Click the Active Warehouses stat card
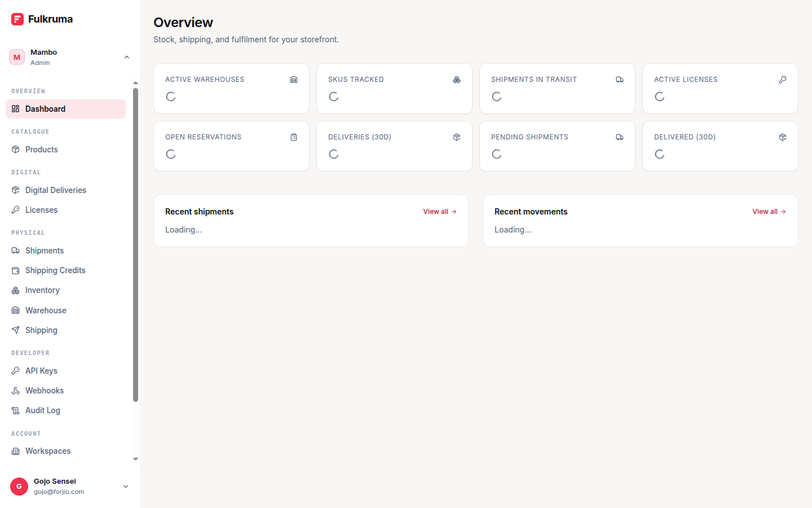The height and width of the screenshot is (508, 812). tap(231, 89)
